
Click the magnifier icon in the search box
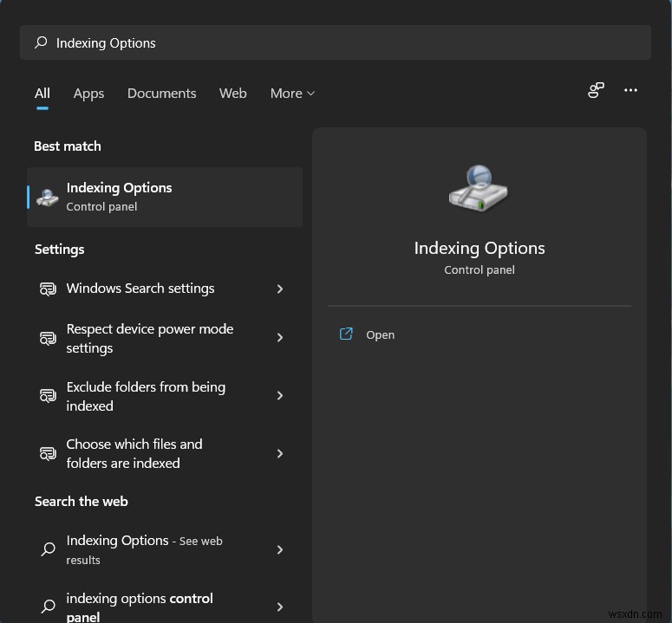click(x=41, y=42)
